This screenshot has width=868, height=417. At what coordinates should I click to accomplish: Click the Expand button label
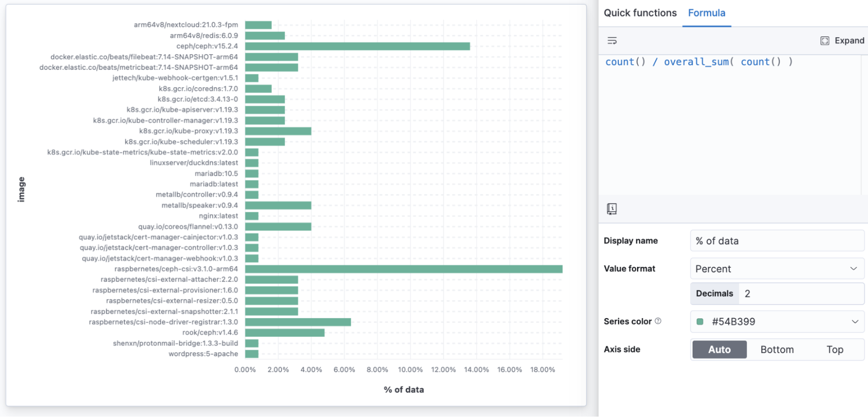[x=849, y=41]
